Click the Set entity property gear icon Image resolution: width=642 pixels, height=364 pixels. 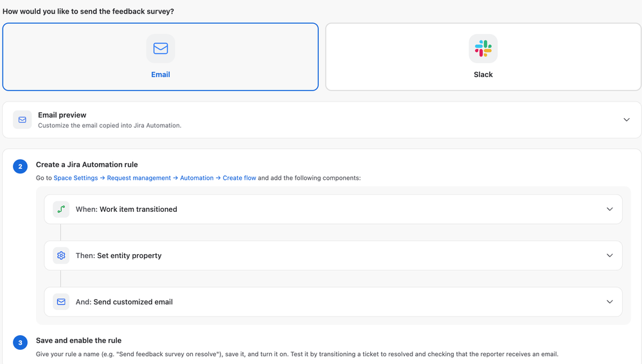point(61,256)
